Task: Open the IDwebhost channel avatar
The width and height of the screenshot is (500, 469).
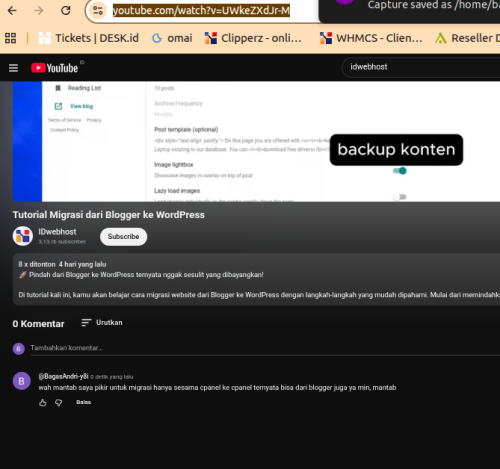Action: (x=23, y=236)
